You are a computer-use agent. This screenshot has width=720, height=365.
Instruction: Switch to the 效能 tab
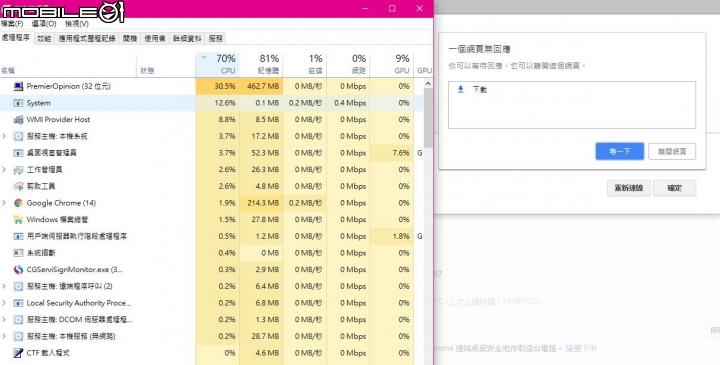pyautogui.click(x=44, y=39)
